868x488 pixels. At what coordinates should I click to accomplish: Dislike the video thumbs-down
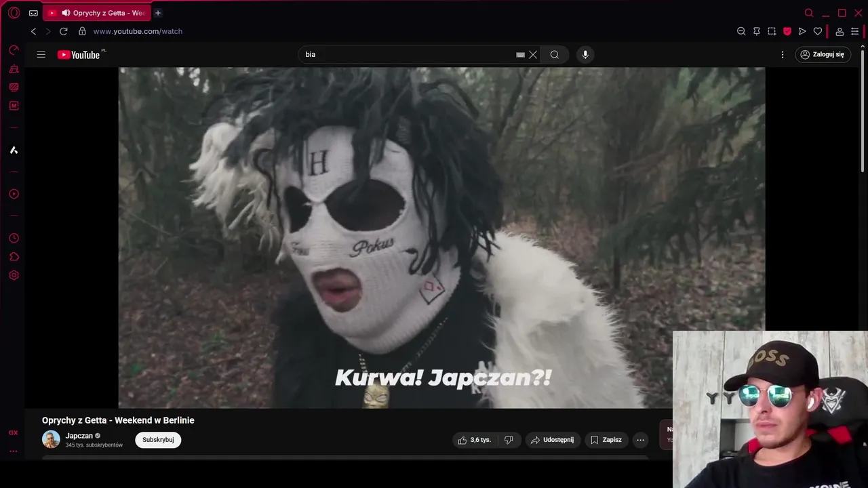pos(509,440)
